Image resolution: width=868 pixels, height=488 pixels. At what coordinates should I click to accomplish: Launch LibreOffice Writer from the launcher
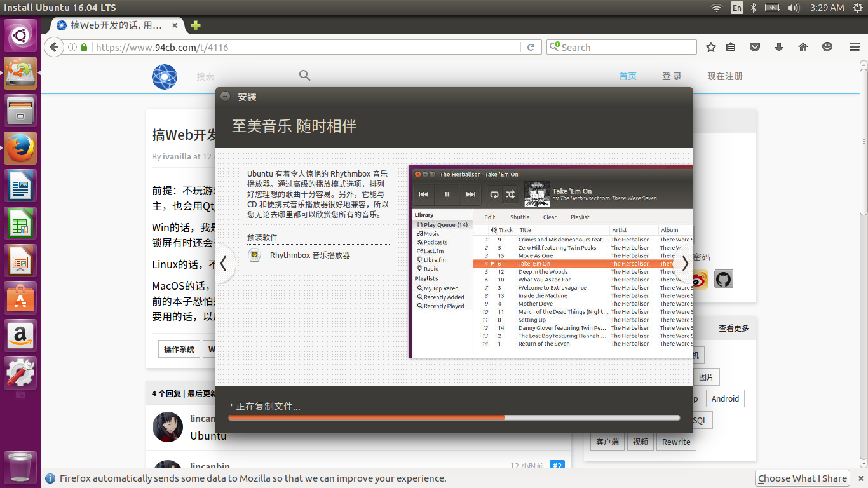point(21,186)
